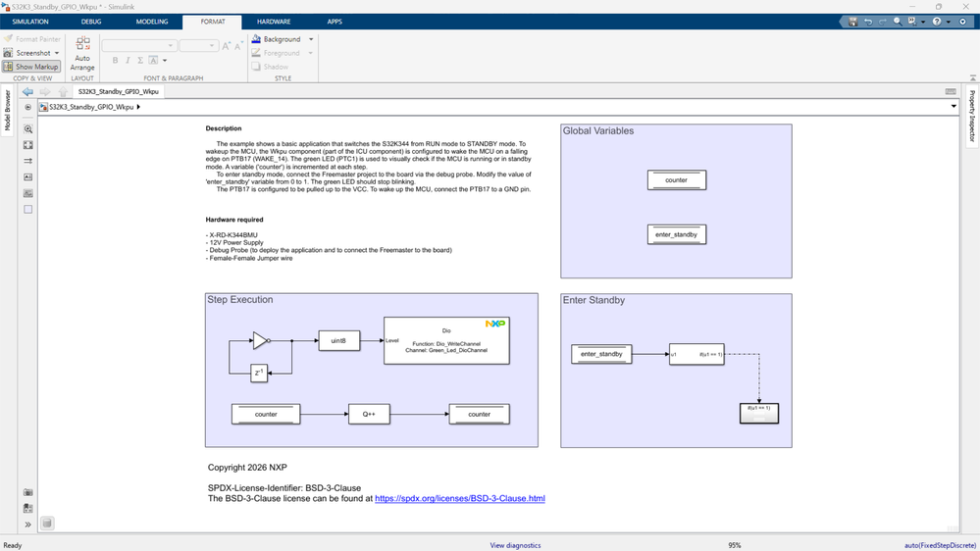Select the Dio_WriteChannel block
Image resolution: width=980 pixels, height=551 pixels.
[x=446, y=340]
